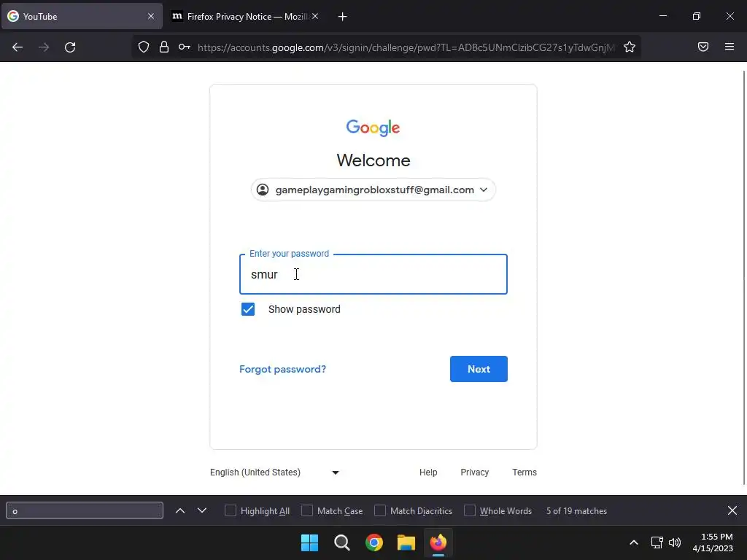This screenshot has height=560, width=747.
Task: Click the find-in-page search box
Action: click(x=85, y=510)
